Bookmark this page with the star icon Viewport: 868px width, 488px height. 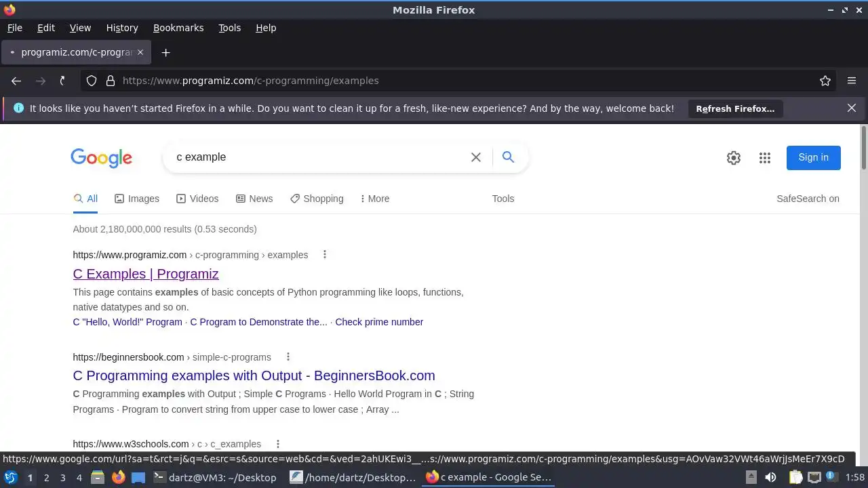(x=825, y=81)
